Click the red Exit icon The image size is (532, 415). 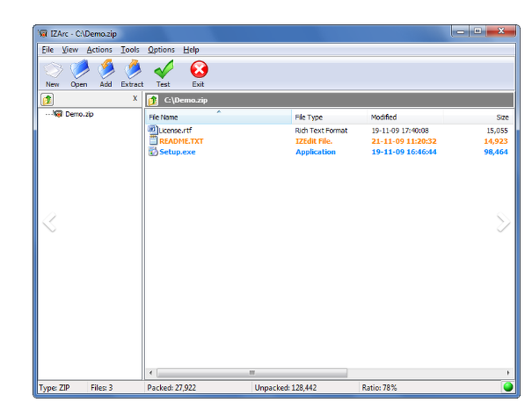199,70
